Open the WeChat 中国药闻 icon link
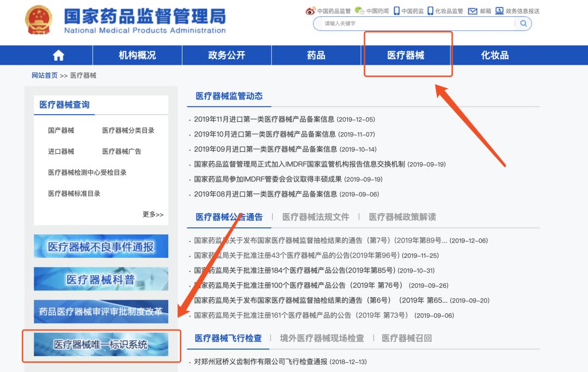This screenshot has width=588, height=372. click(x=359, y=11)
